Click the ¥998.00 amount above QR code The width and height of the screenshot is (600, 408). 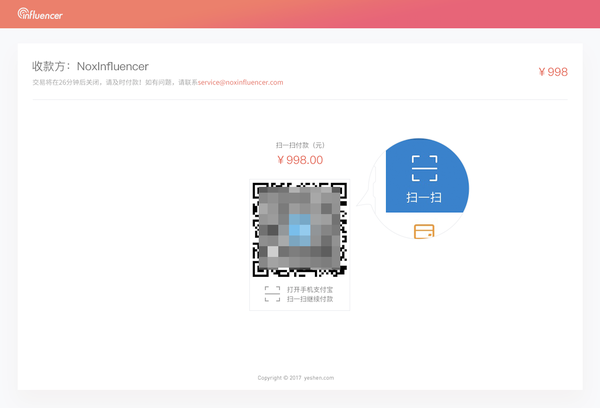point(300,160)
